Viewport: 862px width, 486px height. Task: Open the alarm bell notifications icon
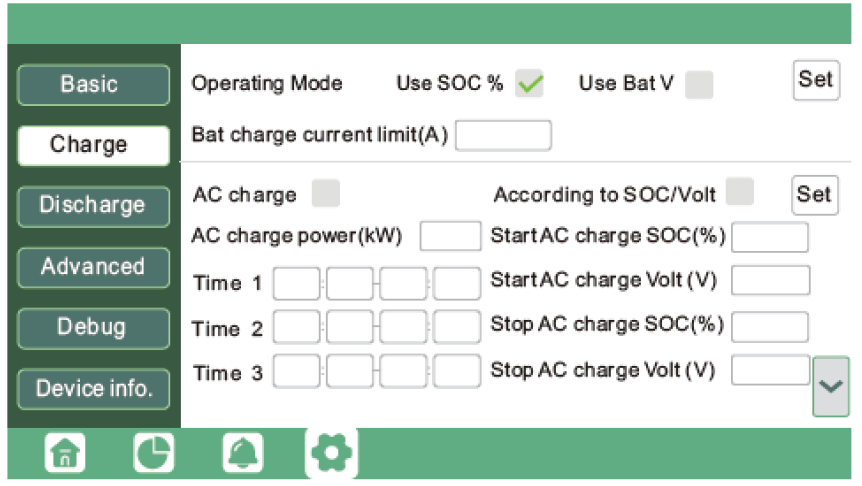pyautogui.click(x=242, y=455)
